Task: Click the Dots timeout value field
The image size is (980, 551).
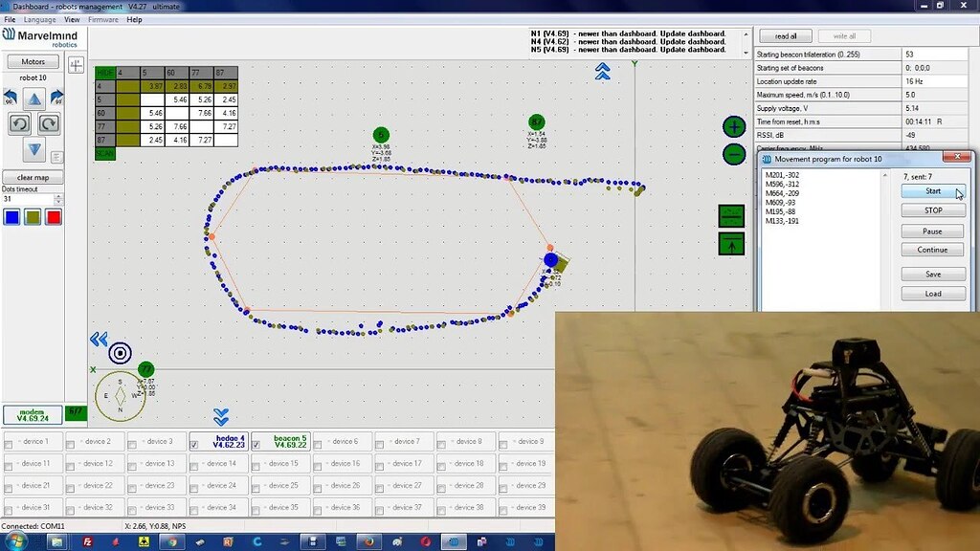Action: point(29,199)
